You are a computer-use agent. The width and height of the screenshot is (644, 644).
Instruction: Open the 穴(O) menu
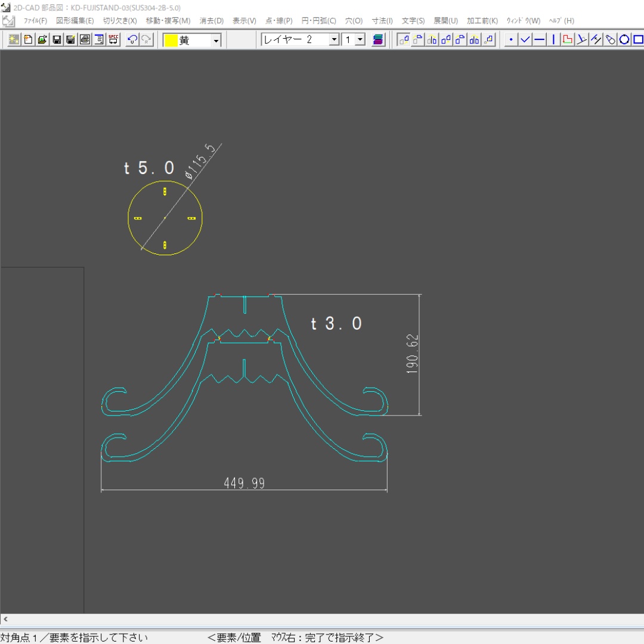[x=354, y=20]
